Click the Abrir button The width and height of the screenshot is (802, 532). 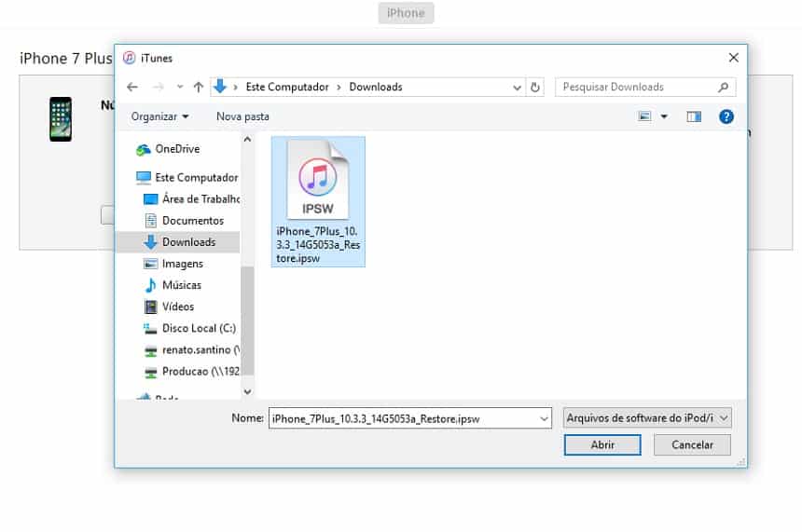(x=602, y=445)
